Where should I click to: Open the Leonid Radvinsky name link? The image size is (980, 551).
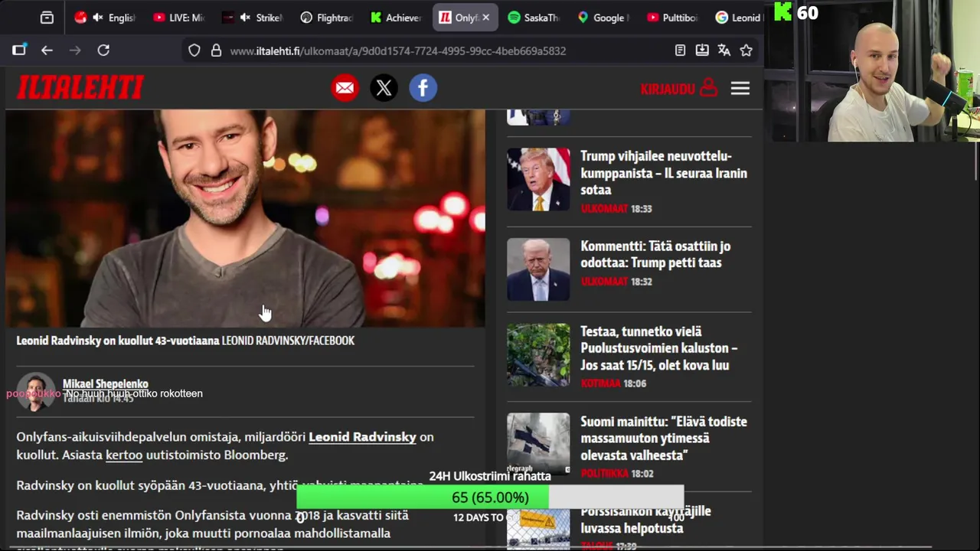pyautogui.click(x=362, y=437)
